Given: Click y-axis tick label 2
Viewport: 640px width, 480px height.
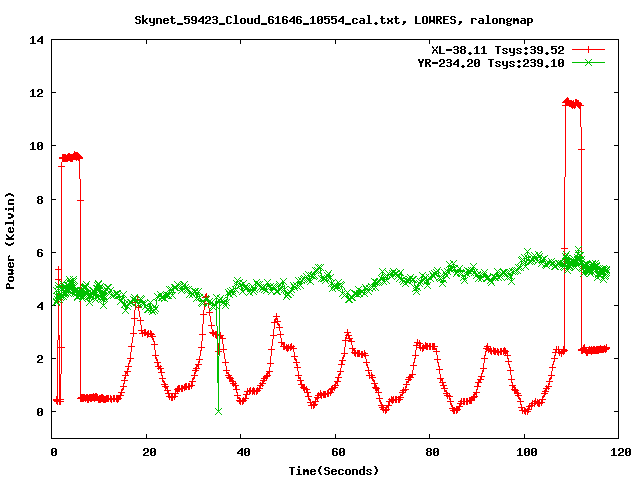Looking at the screenshot, I should click(x=40, y=359).
